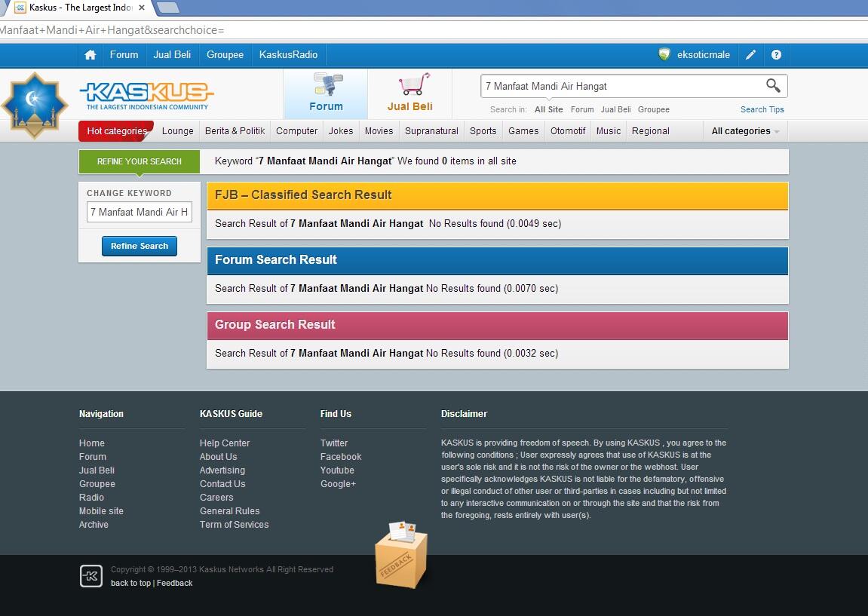Open Jual Beli in the top bar

click(172, 55)
